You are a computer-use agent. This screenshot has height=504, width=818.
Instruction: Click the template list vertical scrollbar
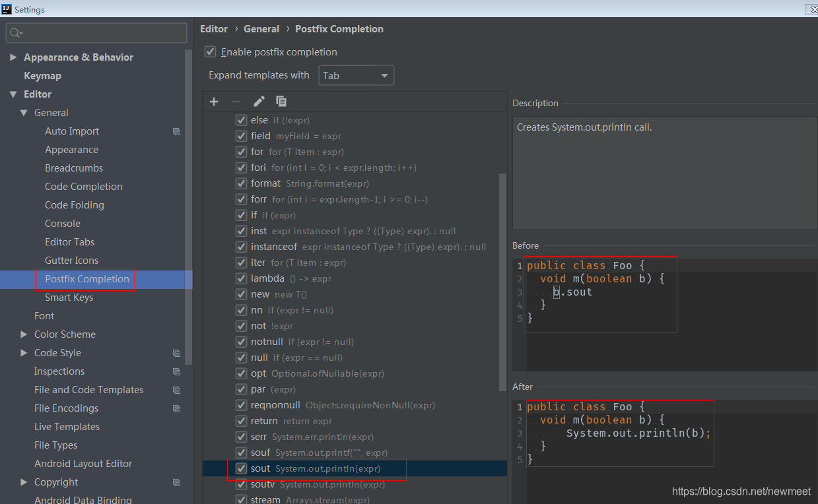click(x=502, y=284)
